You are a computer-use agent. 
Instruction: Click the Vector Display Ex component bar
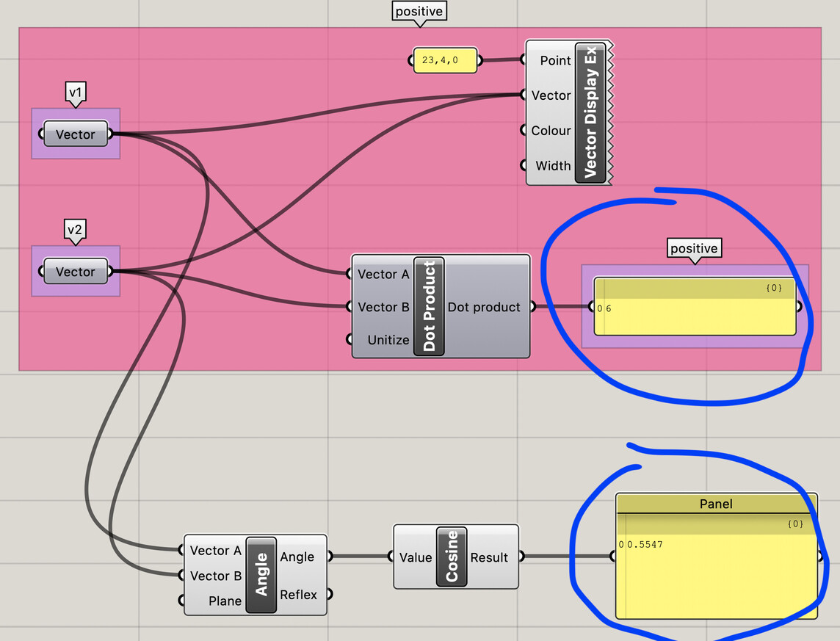[x=590, y=112]
